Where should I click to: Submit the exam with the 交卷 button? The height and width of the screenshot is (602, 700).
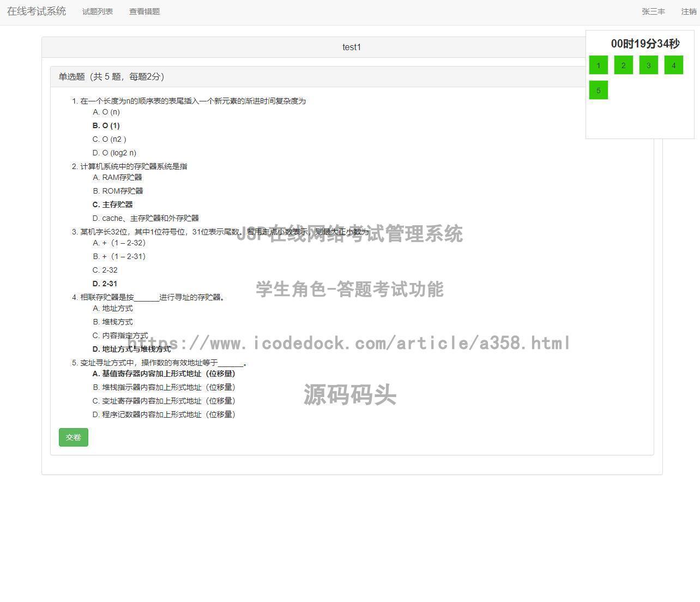73,437
